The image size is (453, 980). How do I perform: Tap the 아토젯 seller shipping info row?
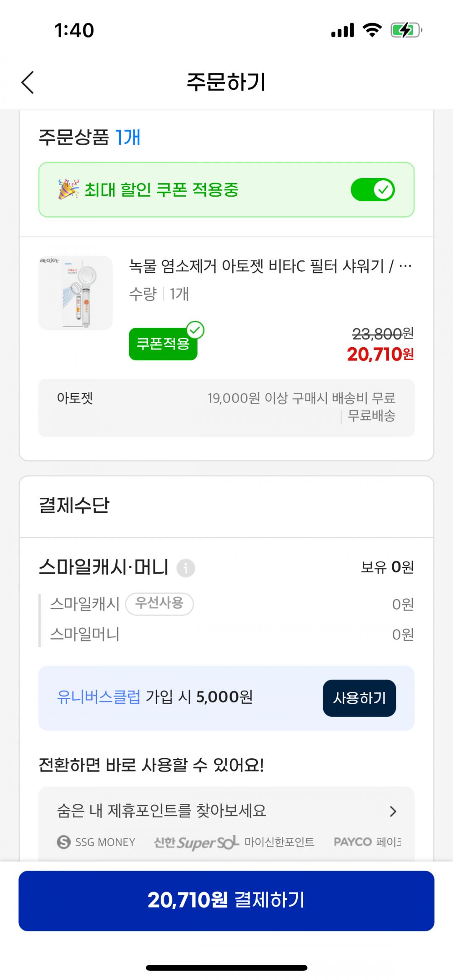tap(226, 408)
